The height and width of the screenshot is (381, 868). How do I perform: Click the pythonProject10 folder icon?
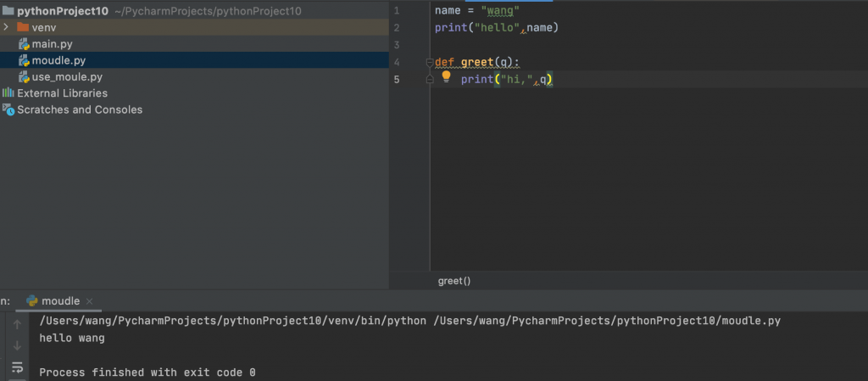pos(8,10)
